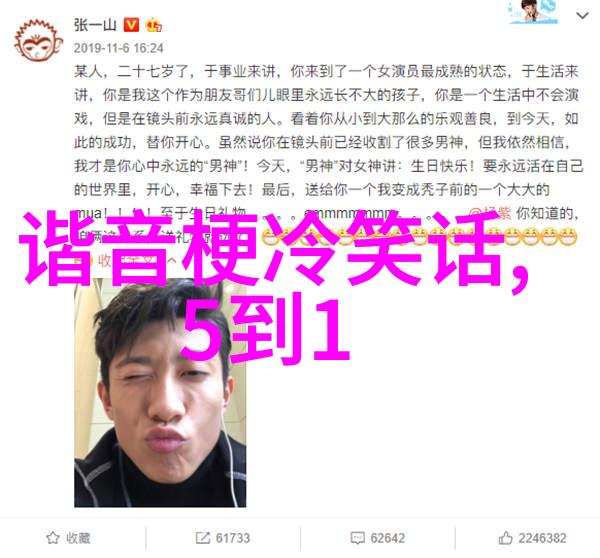The image size is (600, 558).
Task: Expand the post options chevron menu
Action: click(x=582, y=16)
